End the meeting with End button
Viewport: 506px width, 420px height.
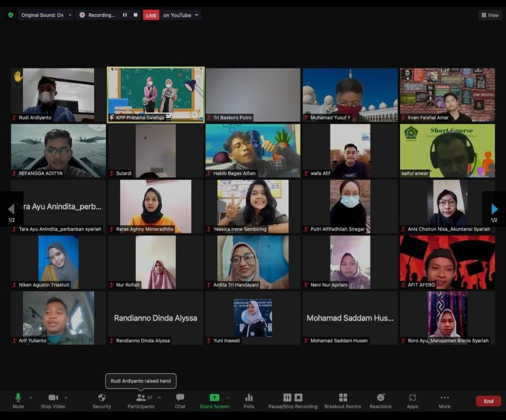(x=488, y=401)
